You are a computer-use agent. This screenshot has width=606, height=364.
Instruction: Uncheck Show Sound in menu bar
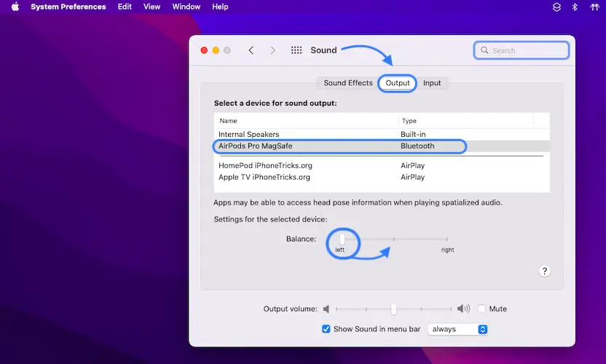[x=326, y=329]
